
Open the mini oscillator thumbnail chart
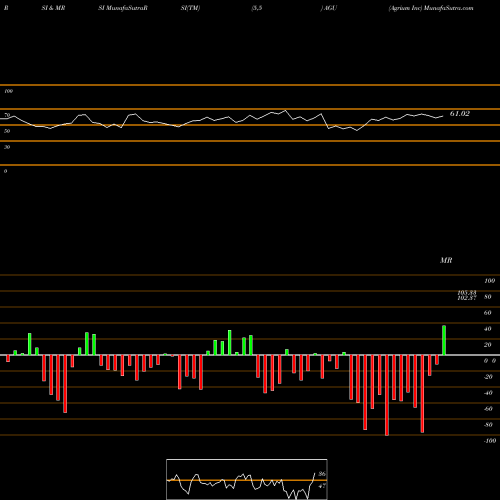[x=247, y=479]
